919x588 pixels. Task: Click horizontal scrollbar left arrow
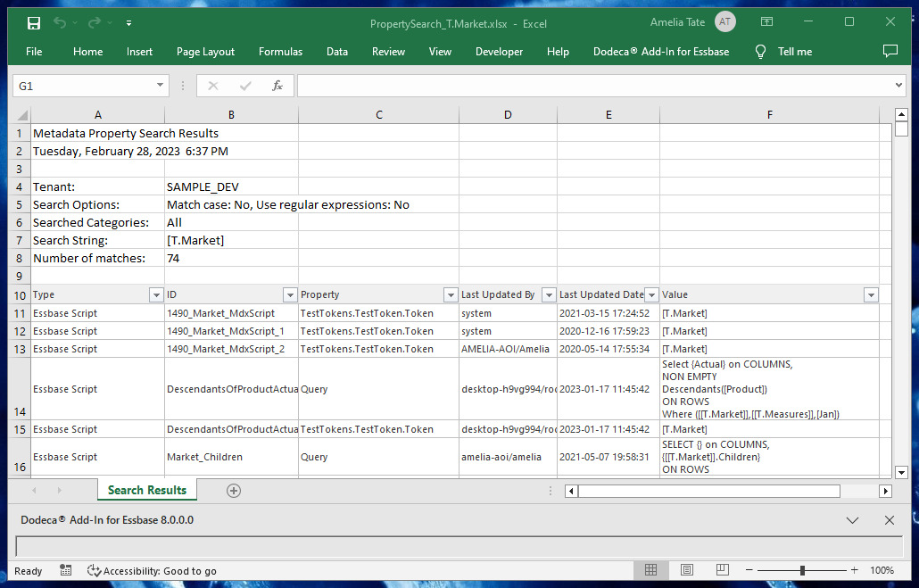click(571, 491)
